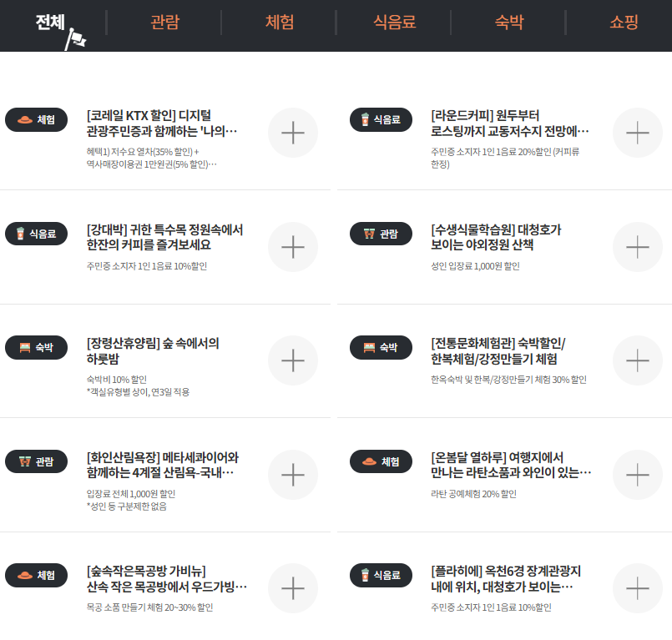Switch to the 식음료 tab
The image size is (672, 640).
coord(393,23)
